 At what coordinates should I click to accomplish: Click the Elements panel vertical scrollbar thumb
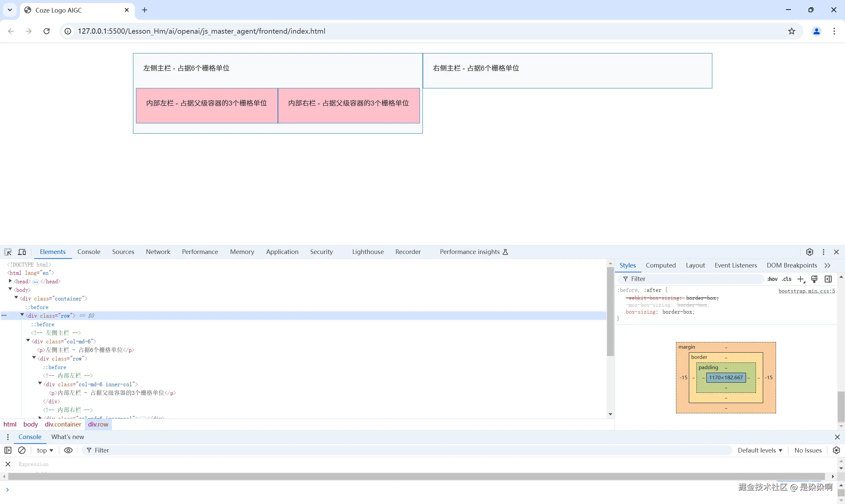(x=610, y=312)
